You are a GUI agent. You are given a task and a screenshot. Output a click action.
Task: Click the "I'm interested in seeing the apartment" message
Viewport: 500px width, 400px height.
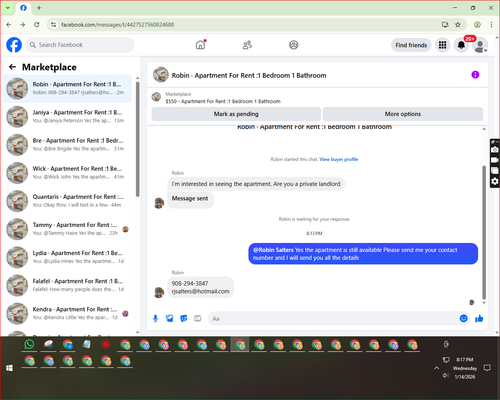click(256, 184)
